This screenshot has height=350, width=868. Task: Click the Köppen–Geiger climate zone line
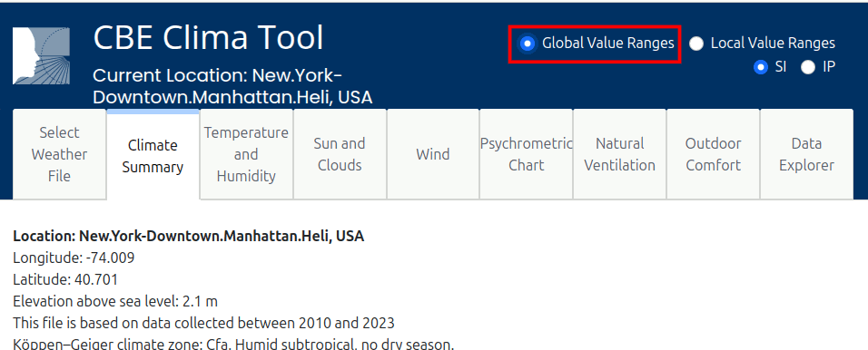click(233, 345)
